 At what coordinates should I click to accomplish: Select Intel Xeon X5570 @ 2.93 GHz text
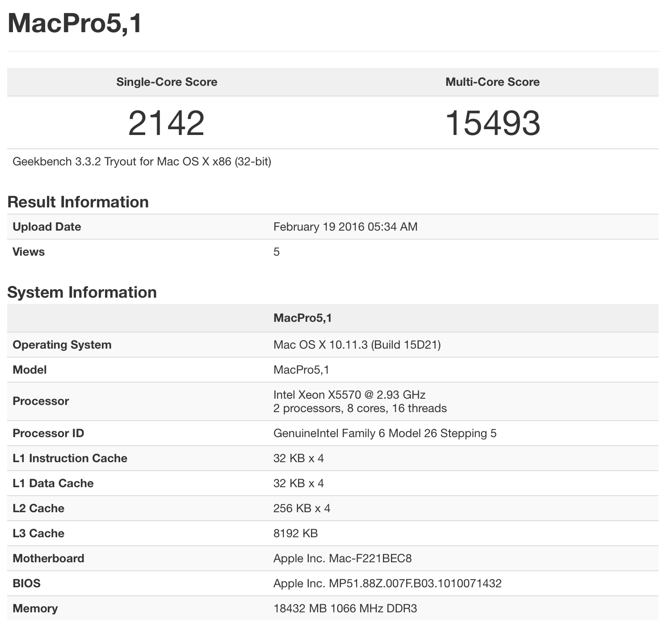pos(349,395)
